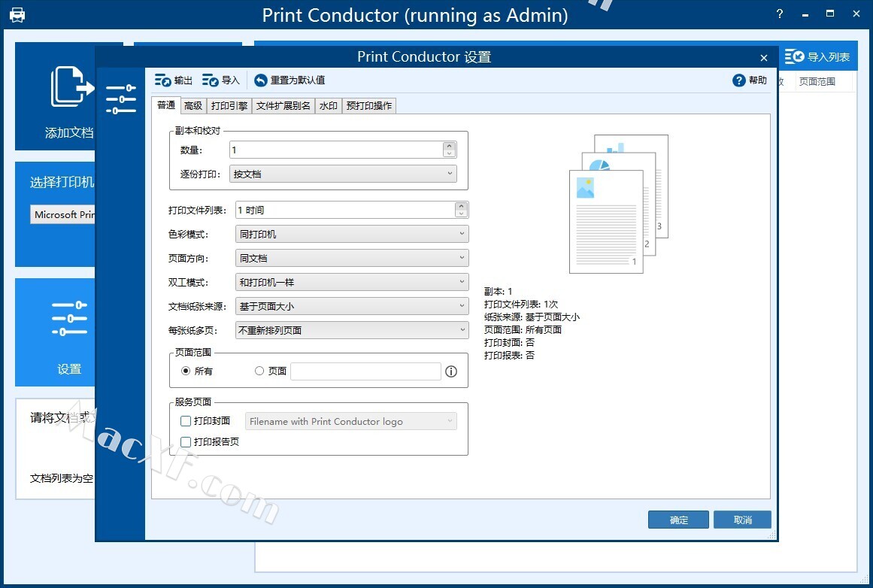873x588 pixels.
Task: Switch to the 预打印操作 tab
Action: pos(369,106)
